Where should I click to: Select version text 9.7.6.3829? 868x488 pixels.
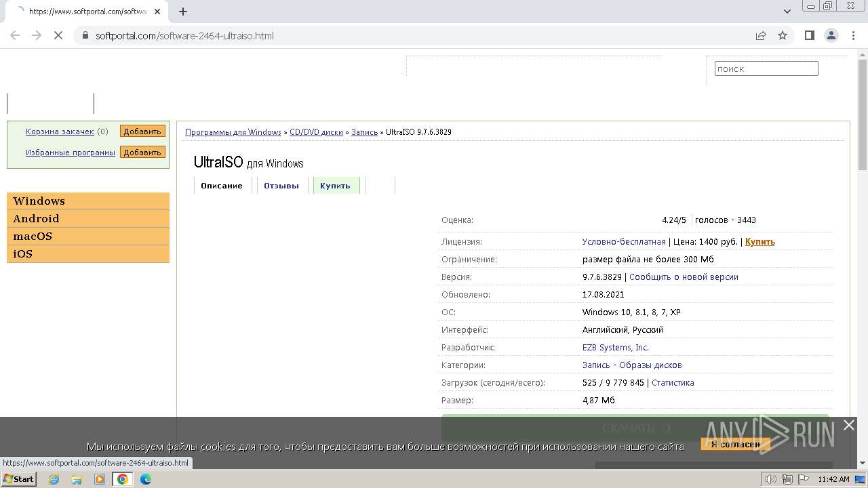click(602, 277)
